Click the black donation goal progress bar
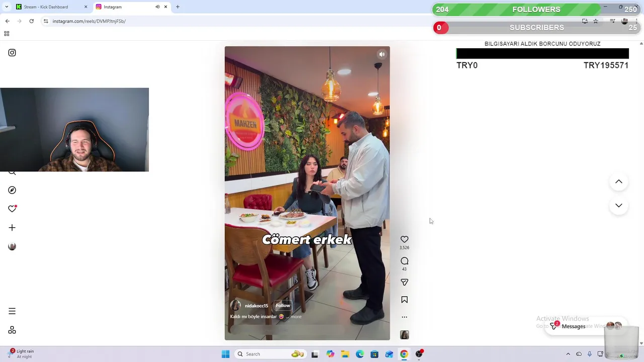Screen dimensions: 644x362 (x=542, y=54)
